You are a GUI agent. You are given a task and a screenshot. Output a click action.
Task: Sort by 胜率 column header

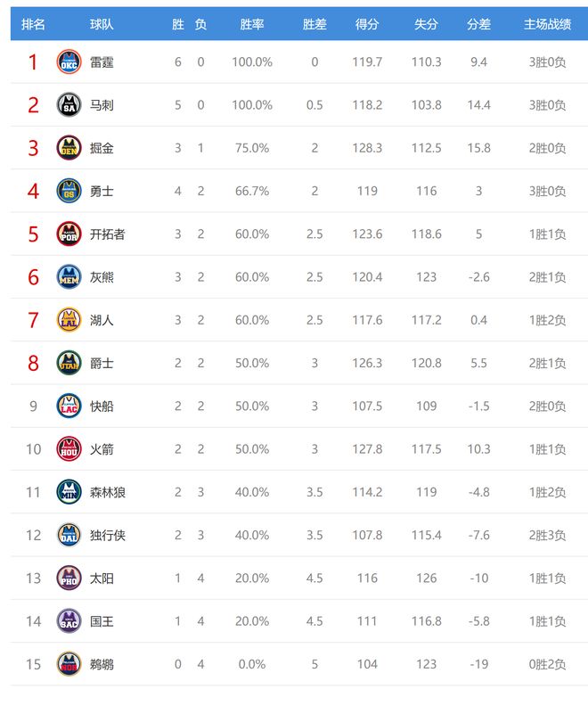tap(252, 25)
